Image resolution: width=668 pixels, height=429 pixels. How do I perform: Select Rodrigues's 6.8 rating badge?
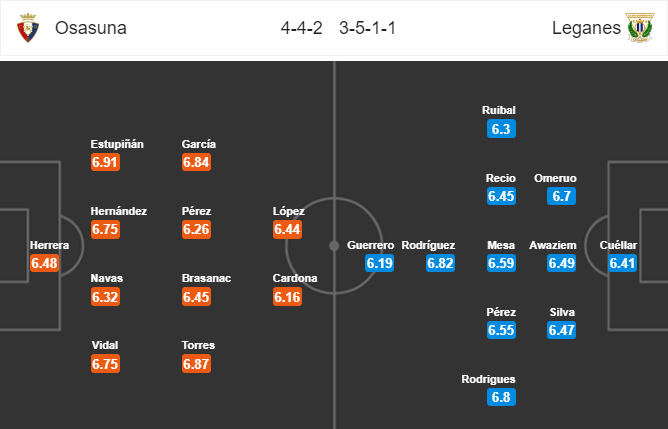coord(501,398)
